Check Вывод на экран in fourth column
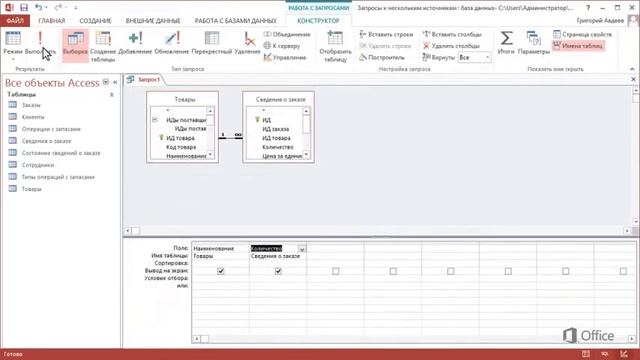 point(393,271)
